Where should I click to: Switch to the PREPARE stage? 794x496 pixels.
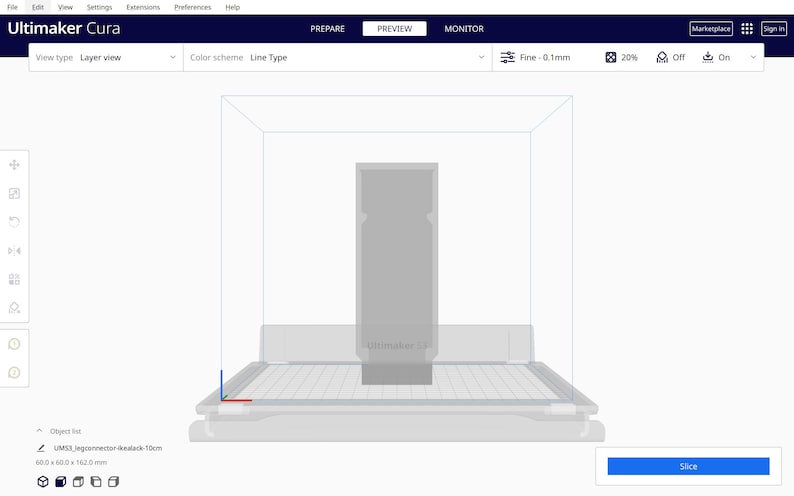click(x=327, y=29)
